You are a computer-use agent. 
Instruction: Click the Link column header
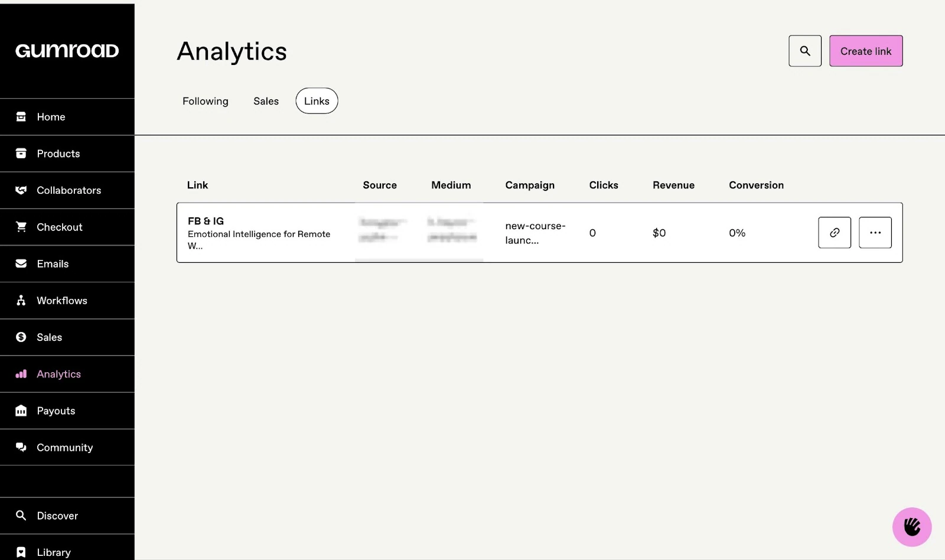[197, 185]
